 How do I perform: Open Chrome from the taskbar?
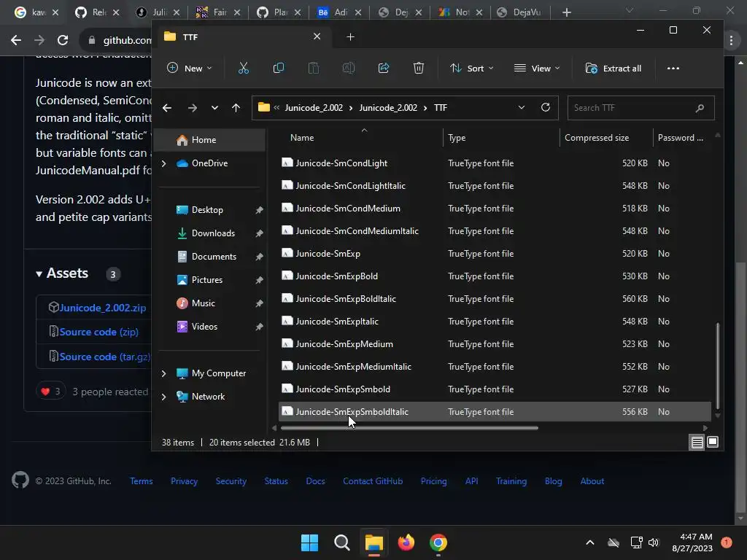coord(438,542)
